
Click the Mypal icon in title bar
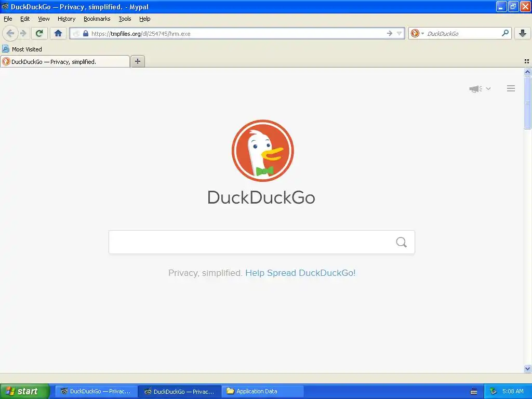point(5,6)
